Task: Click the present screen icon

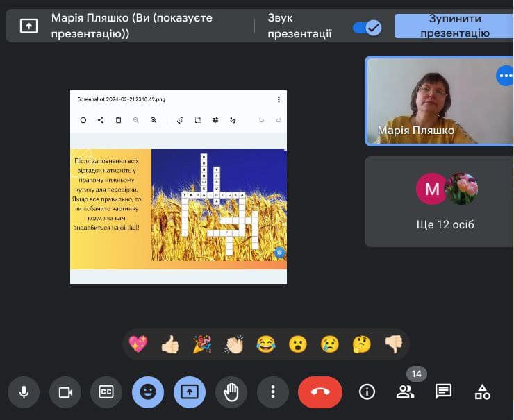Action: coord(190,392)
